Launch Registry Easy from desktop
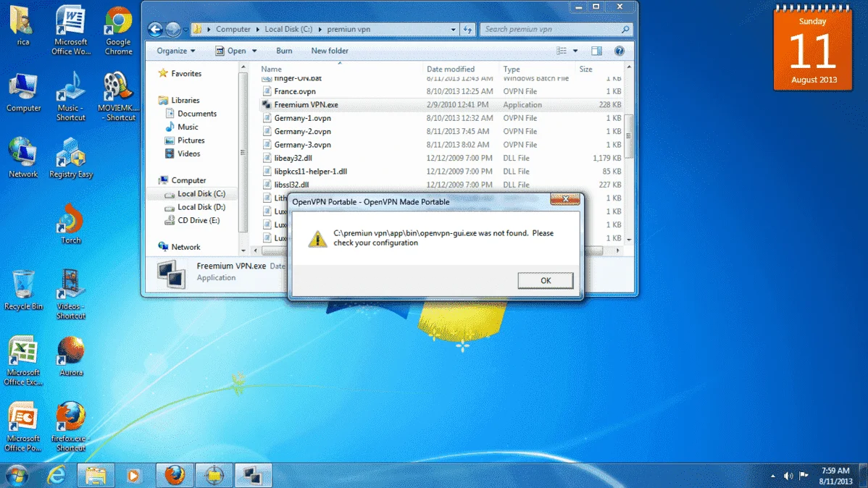This screenshot has height=488, width=868. tap(71, 158)
